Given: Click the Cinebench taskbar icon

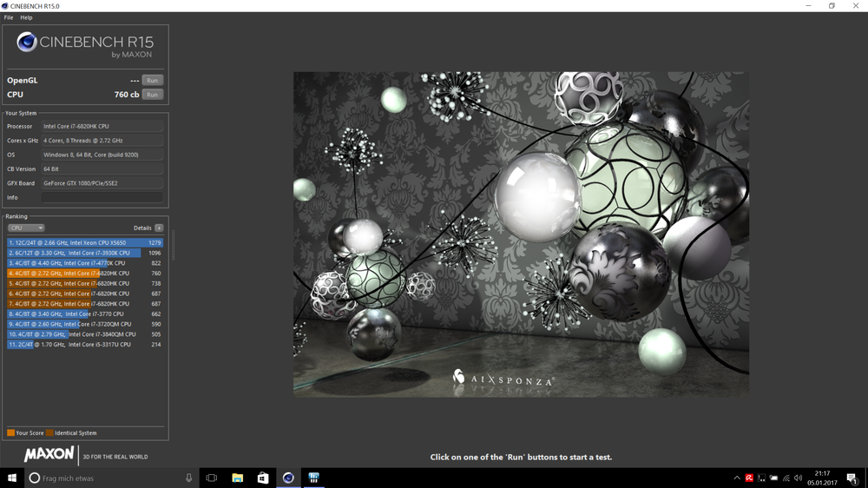Looking at the screenshot, I should click(x=288, y=478).
